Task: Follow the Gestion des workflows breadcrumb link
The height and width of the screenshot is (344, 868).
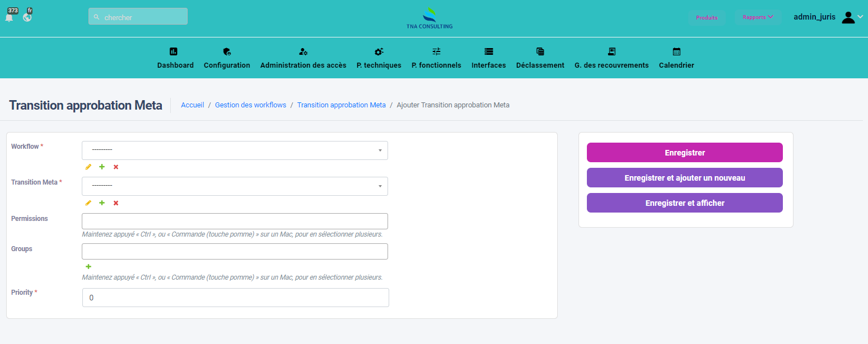Action: pos(250,105)
